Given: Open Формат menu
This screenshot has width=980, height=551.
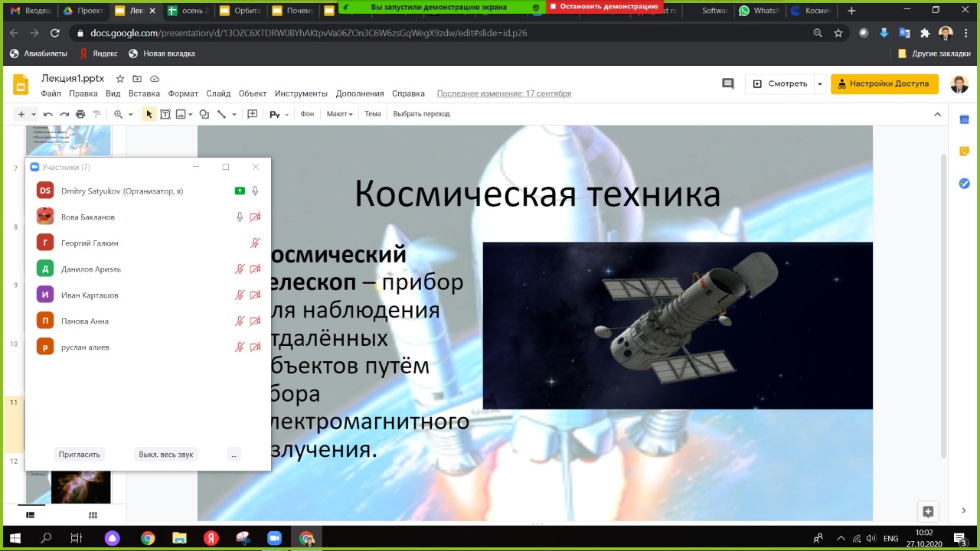Looking at the screenshot, I should 183,93.
